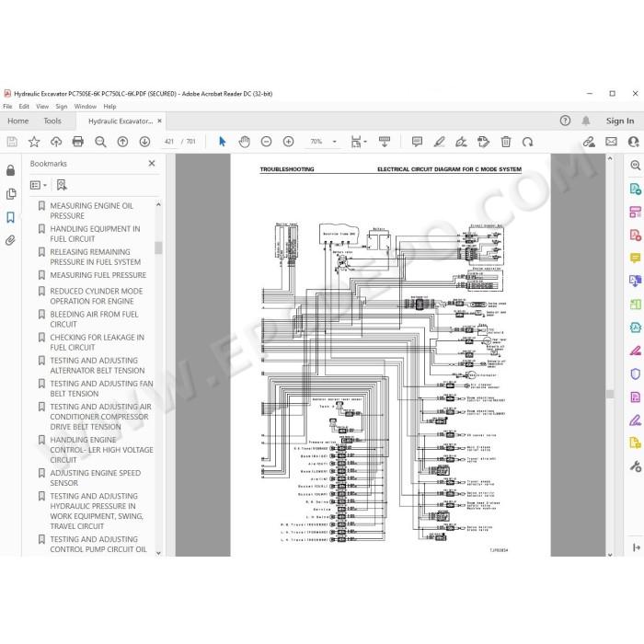The width and height of the screenshot is (644, 644).
Task: Open the File menu
Action: pyautogui.click(x=7, y=107)
